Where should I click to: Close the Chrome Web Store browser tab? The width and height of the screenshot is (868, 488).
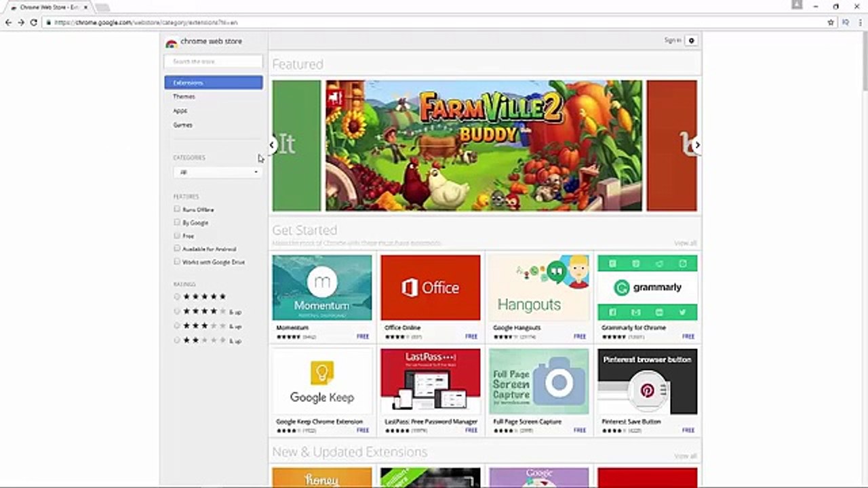click(86, 7)
